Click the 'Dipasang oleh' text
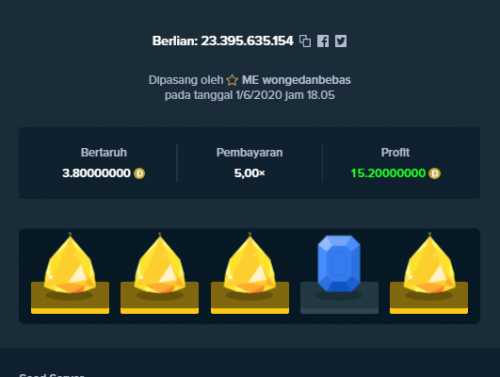Screen dimensions: 500x377 coord(186,80)
